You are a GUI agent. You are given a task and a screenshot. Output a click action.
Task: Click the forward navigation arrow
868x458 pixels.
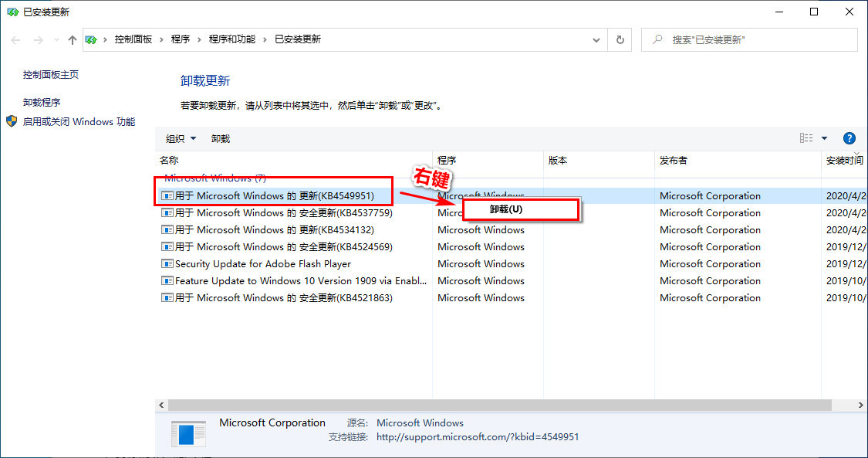pos(38,40)
